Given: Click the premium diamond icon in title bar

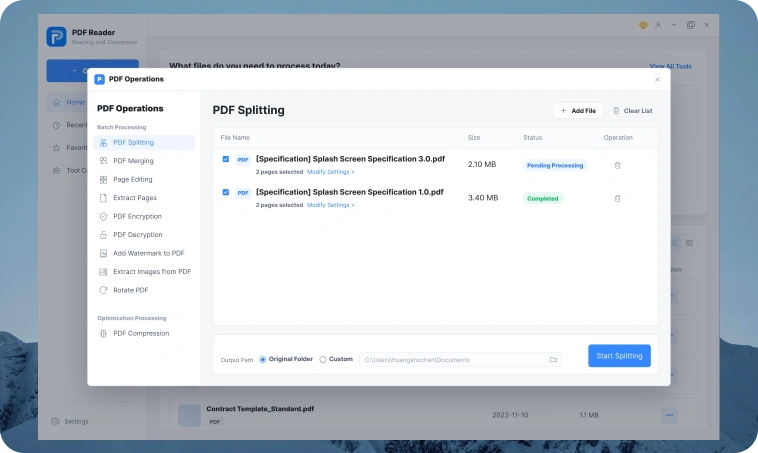Looking at the screenshot, I should pos(643,25).
